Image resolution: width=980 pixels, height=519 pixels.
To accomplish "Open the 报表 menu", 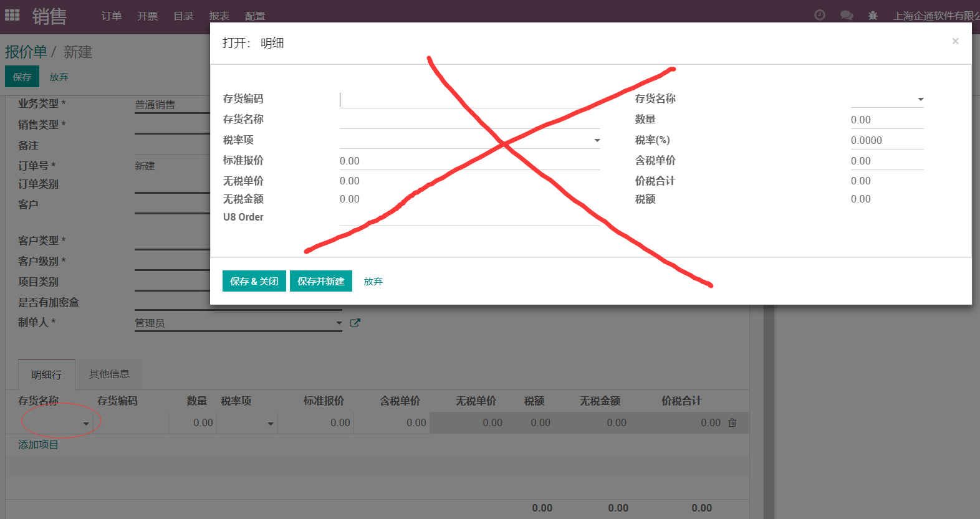I will (219, 16).
